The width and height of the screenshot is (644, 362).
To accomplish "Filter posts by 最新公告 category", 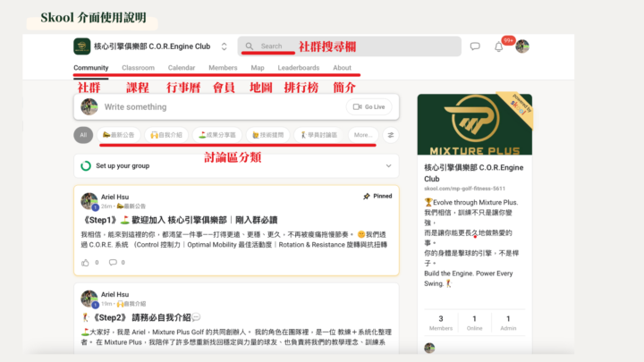I will pyautogui.click(x=119, y=135).
